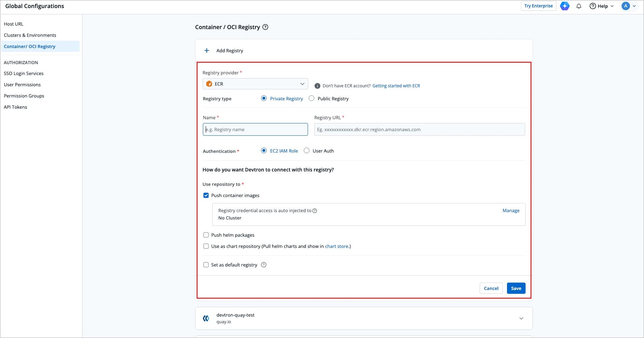Click the info icon before ECR account text

[x=317, y=86]
